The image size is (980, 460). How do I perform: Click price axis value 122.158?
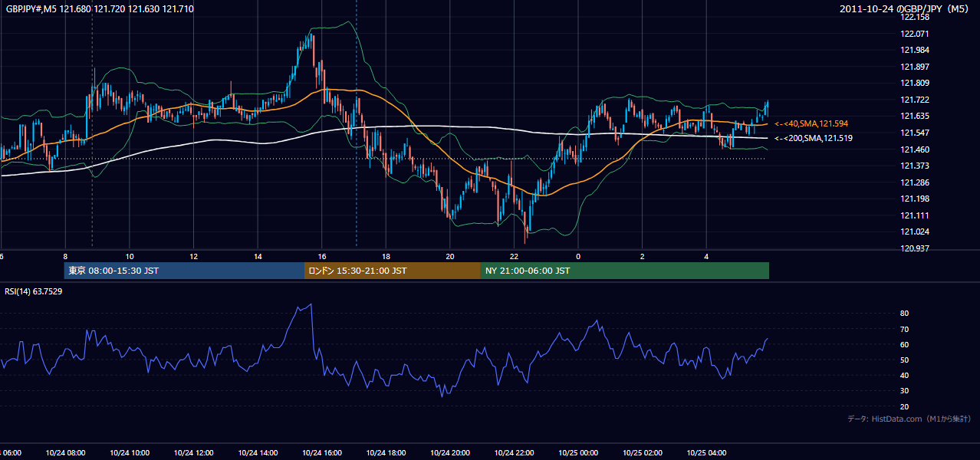[x=916, y=17]
